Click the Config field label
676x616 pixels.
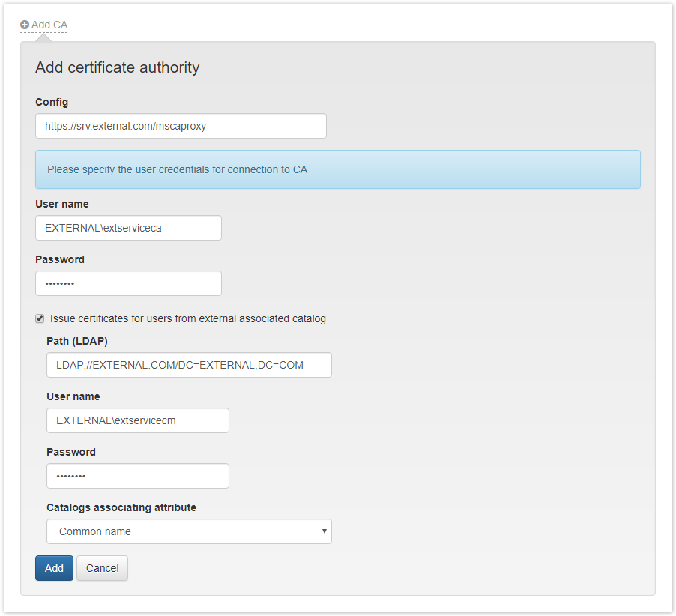click(x=52, y=102)
